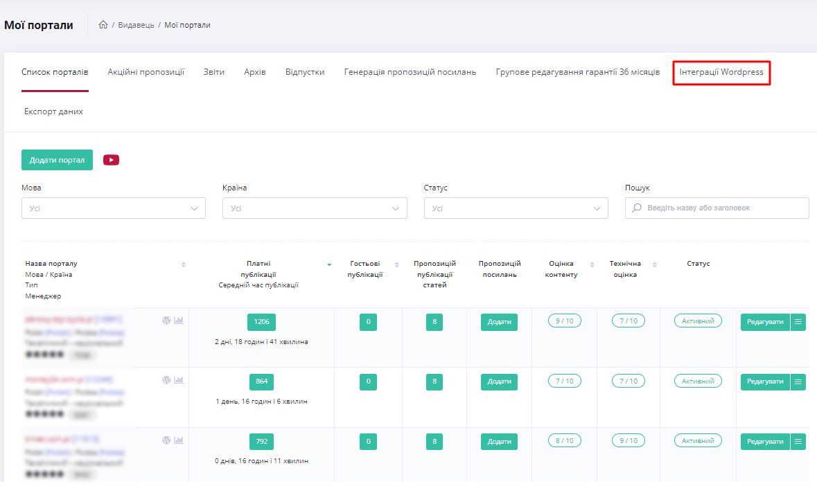Click Редагувати in the 1206 row
This screenshot has width=817, height=504.
[x=765, y=322]
